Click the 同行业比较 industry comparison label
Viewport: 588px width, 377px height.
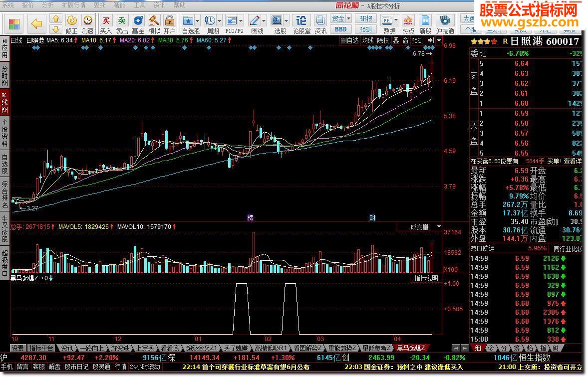[x=567, y=249]
